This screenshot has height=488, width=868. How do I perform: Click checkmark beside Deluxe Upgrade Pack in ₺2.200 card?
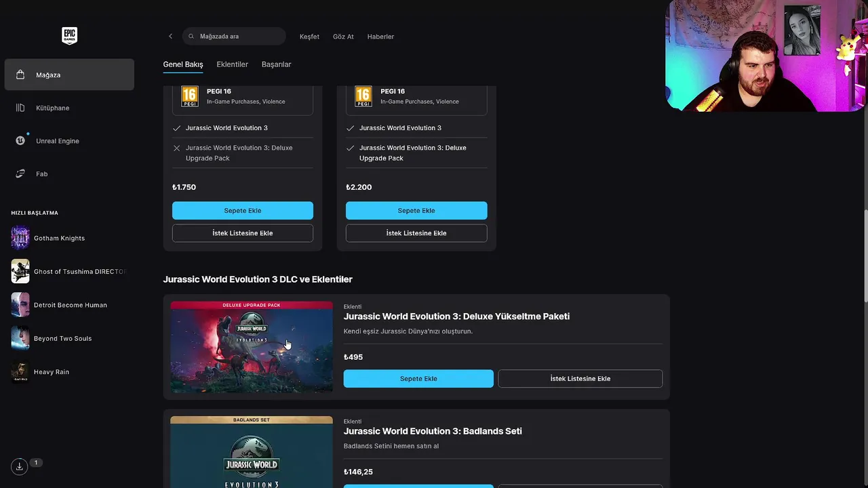351,148
